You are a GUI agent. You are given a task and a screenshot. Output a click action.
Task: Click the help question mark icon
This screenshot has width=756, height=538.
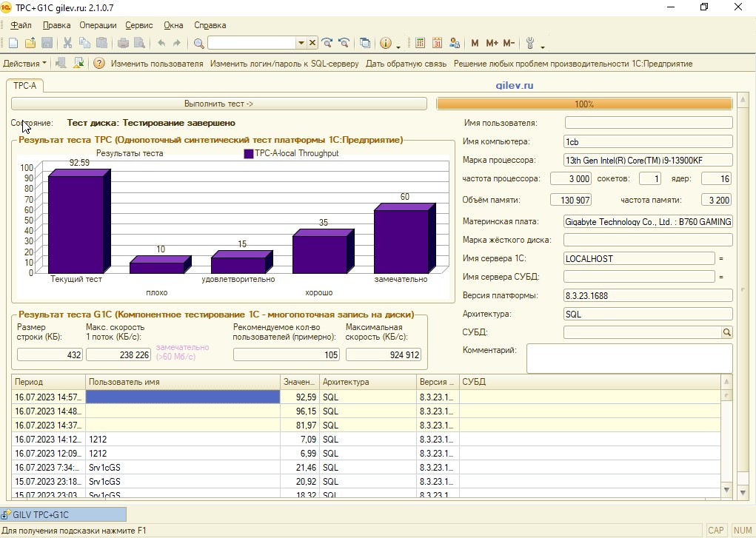(x=98, y=63)
